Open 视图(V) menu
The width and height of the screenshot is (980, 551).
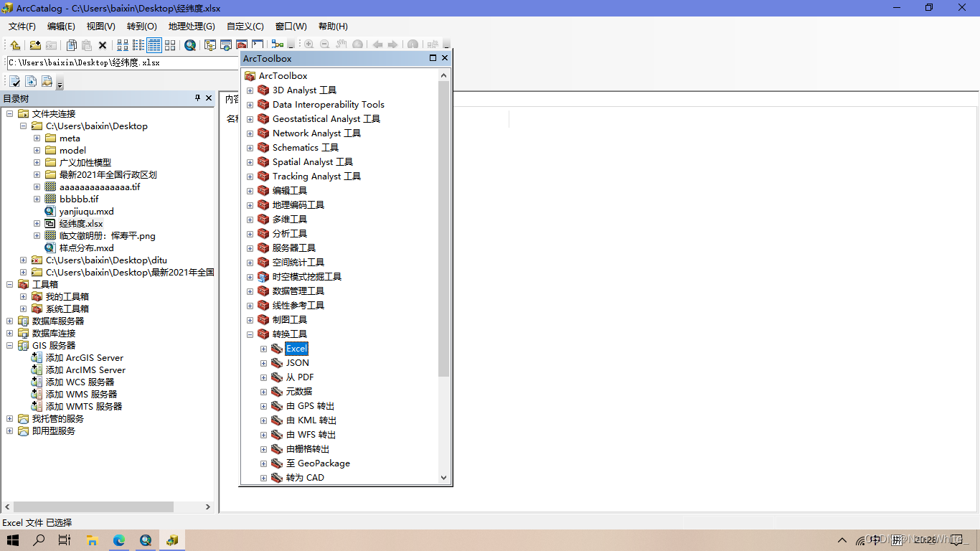point(100,27)
